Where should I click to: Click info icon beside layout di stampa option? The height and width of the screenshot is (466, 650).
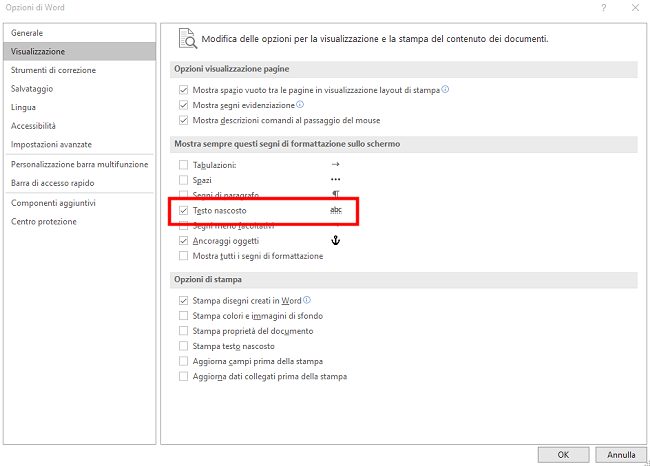click(445, 89)
